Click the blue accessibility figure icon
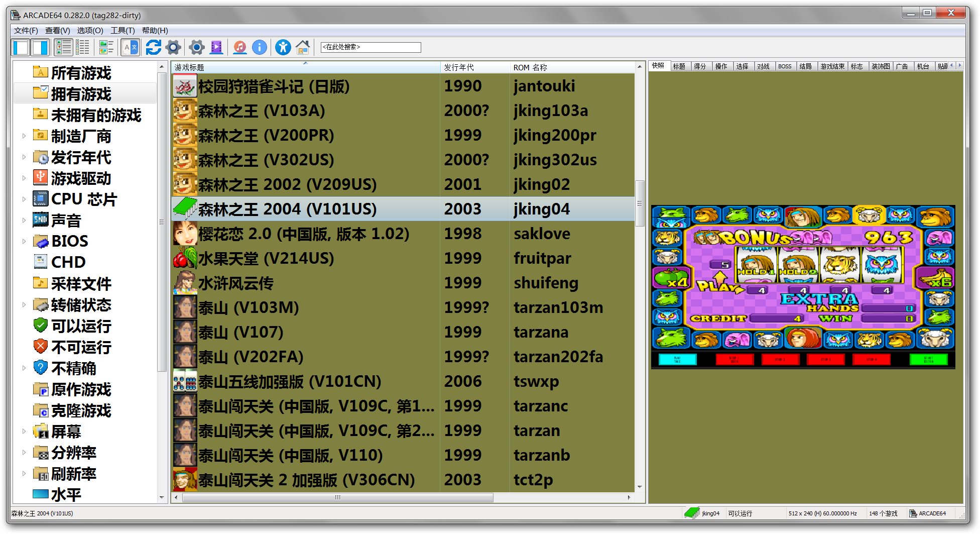Screen dimensions: 980x534 (x=283, y=48)
